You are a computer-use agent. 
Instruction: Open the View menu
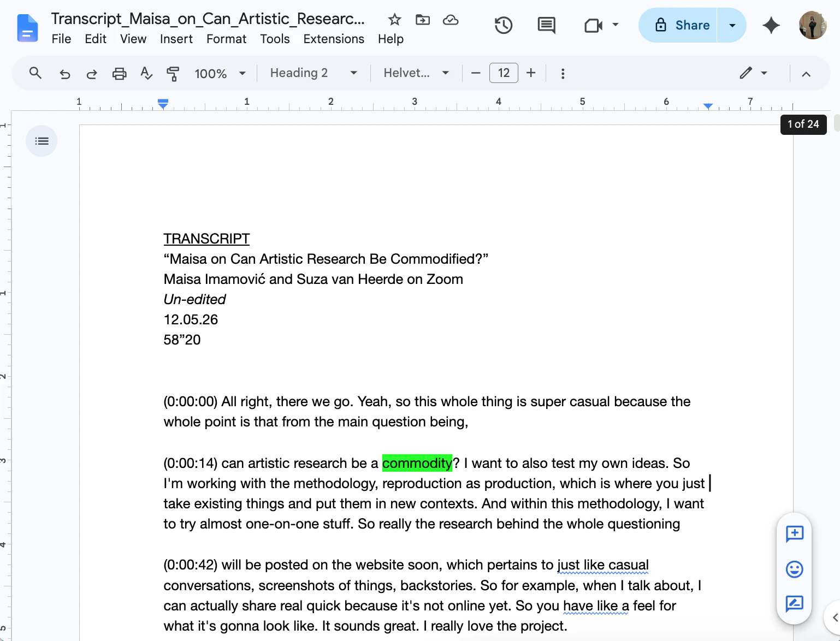point(133,39)
